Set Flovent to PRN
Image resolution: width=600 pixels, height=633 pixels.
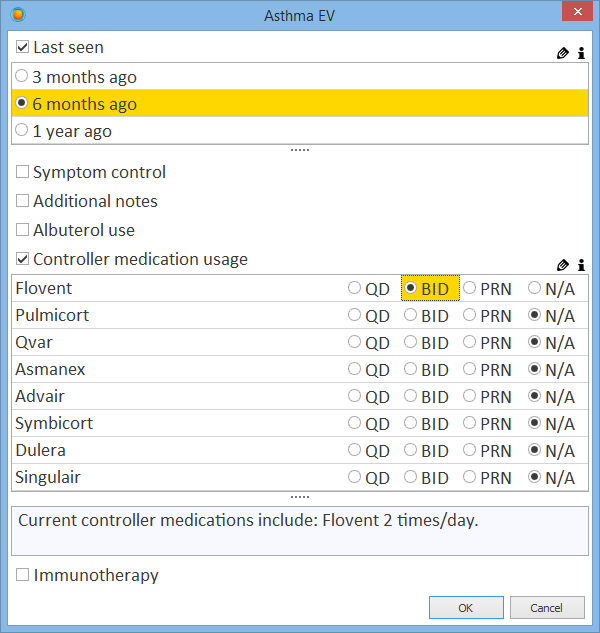(x=469, y=288)
